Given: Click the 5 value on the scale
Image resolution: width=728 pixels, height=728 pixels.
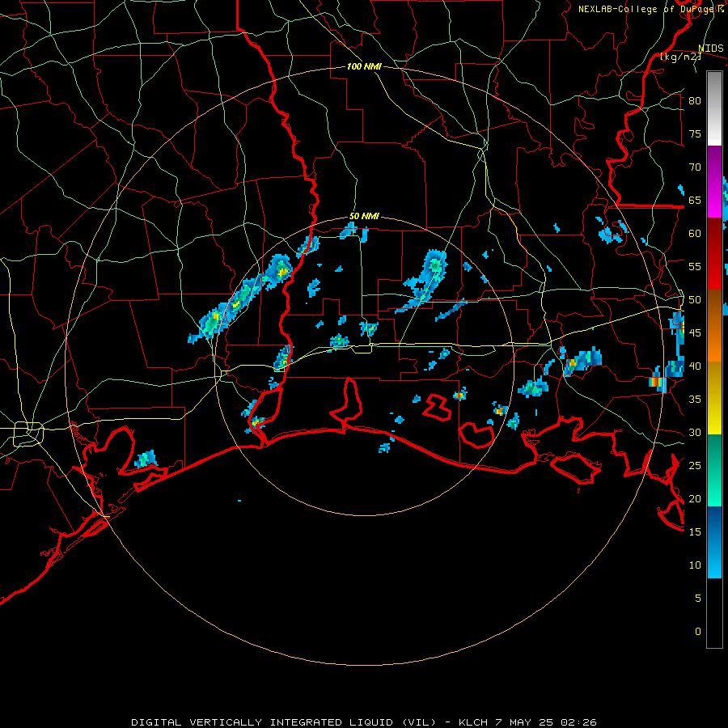Looking at the screenshot, I should tap(698, 599).
